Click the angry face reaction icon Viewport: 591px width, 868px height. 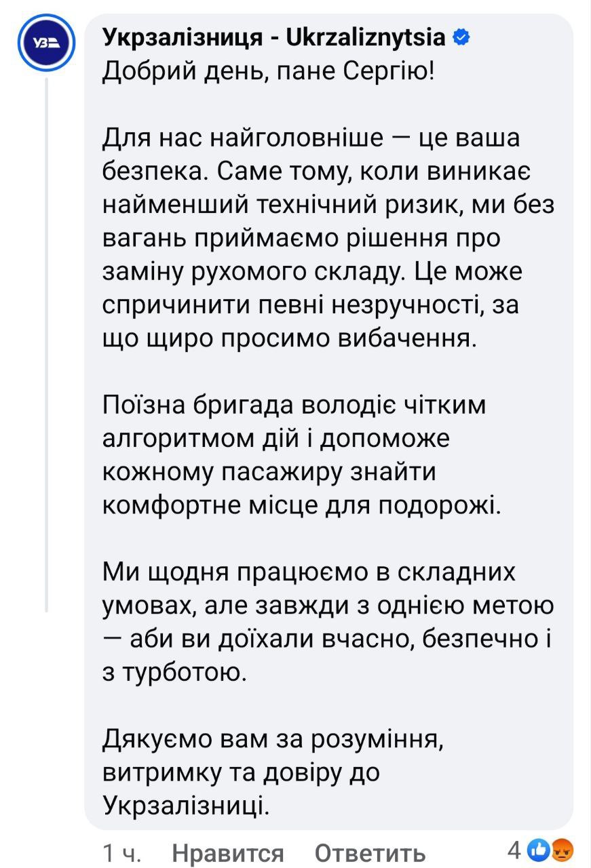pos(564,848)
